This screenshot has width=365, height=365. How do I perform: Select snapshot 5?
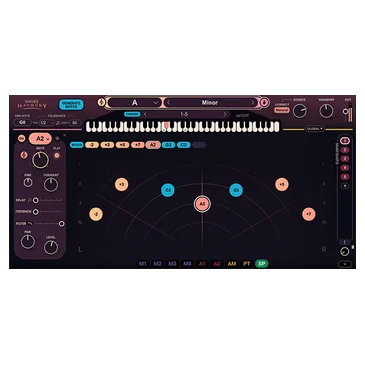pos(345,177)
